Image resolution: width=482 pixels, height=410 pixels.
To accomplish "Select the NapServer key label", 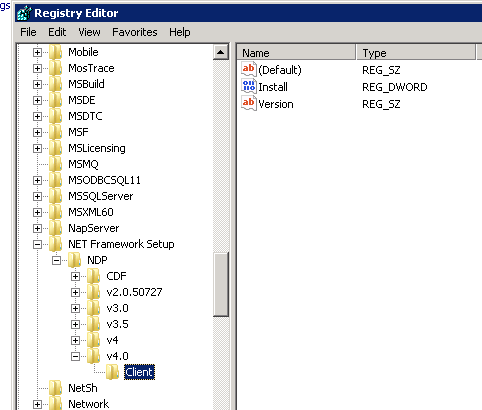I will pyautogui.click(x=93, y=228).
